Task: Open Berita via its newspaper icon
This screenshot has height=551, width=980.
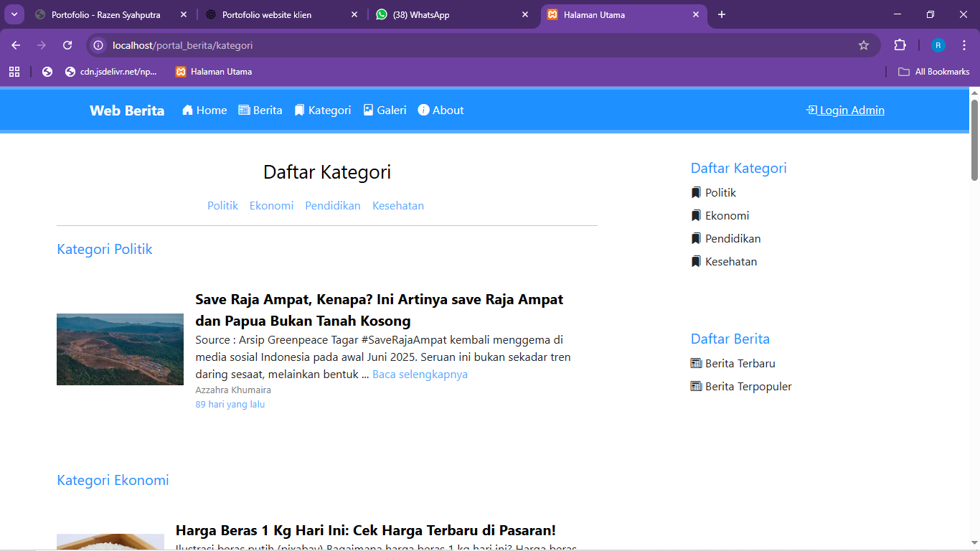Action: pos(245,110)
